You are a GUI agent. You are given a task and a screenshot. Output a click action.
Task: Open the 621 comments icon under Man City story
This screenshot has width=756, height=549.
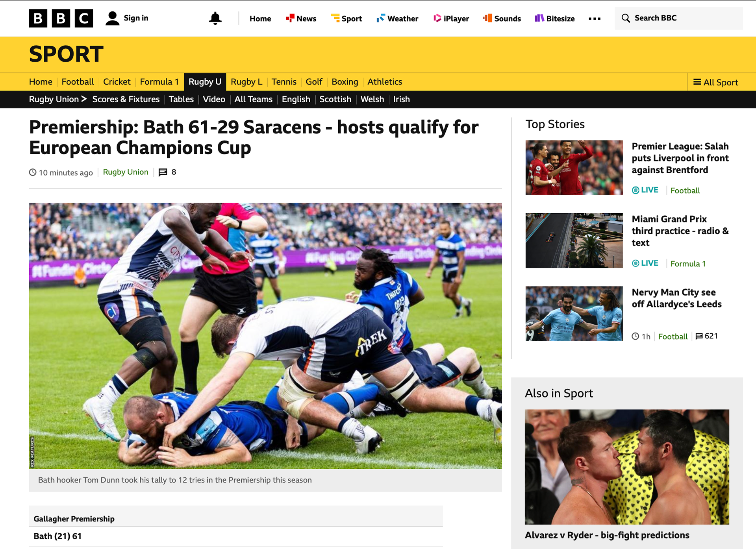pyautogui.click(x=699, y=336)
